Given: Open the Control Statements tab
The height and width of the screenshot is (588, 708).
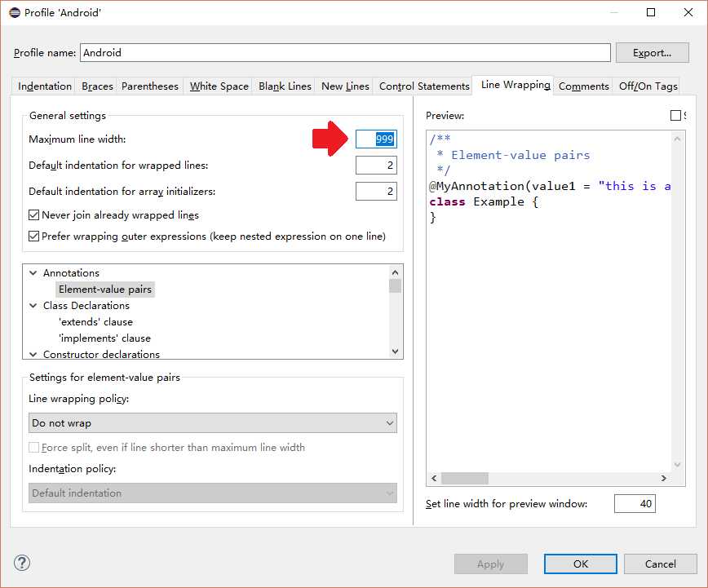Looking at the screenshot, I should (424, 86).
